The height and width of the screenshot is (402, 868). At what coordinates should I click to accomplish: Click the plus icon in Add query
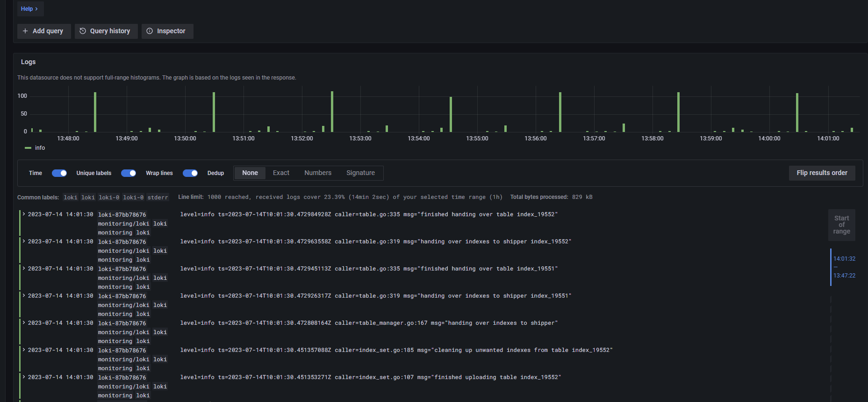(x=25, y=31)
